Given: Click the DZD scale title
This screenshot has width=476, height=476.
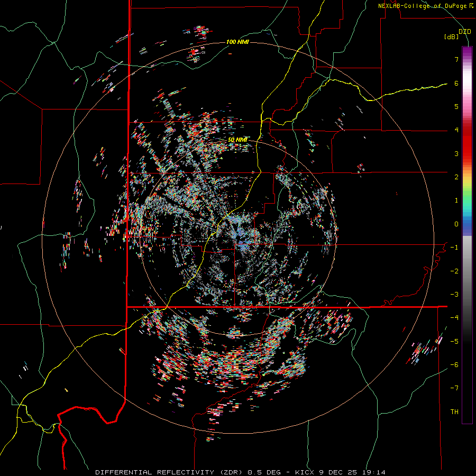Looking at the screenshot, I should [x=465, y=32].
